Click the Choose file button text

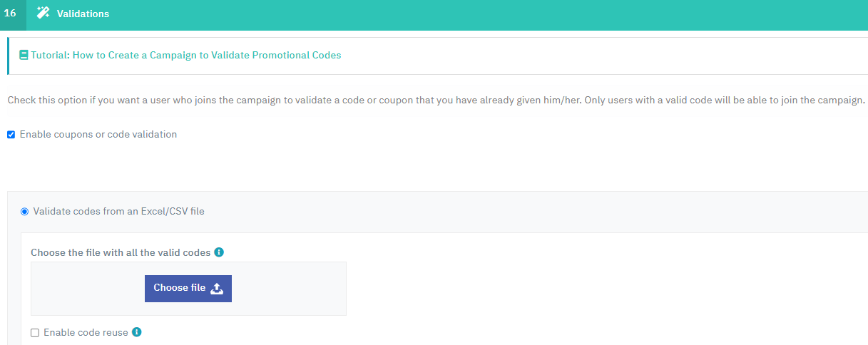point(180,288)
